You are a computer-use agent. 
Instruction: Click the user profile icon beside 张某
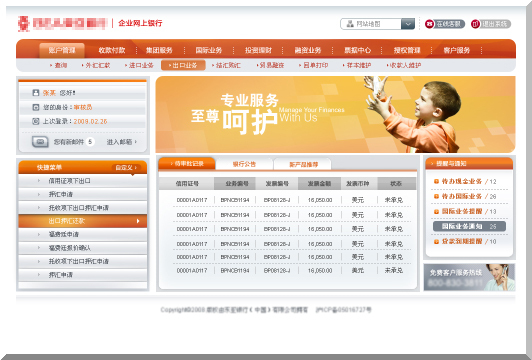tap(35, 93)
